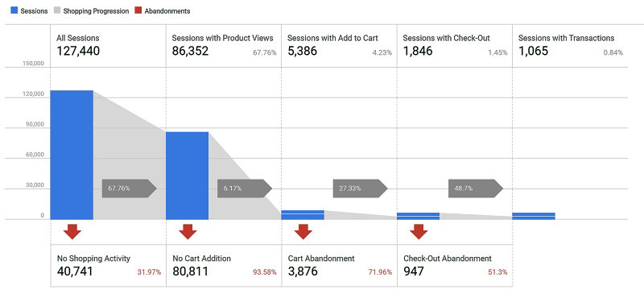Click the red Abandonments legend swatch

[x=138, y=11]
